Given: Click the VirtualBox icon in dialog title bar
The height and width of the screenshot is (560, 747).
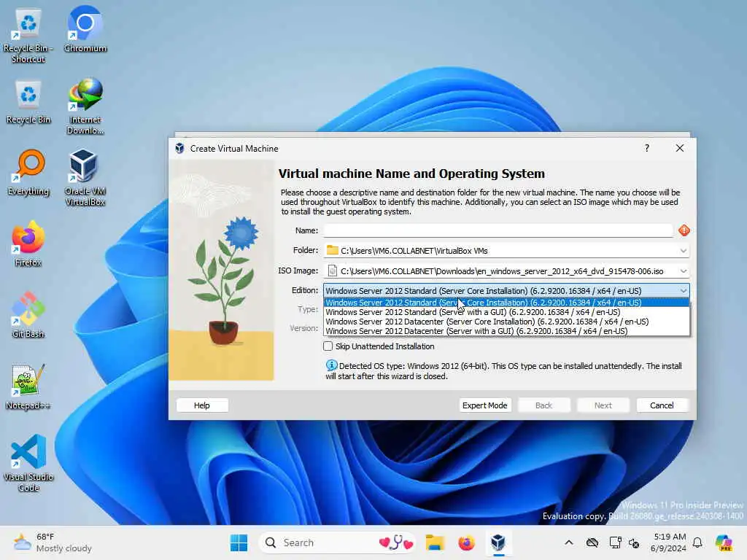Looking at the screenshot, I should (x=179, y=148).
